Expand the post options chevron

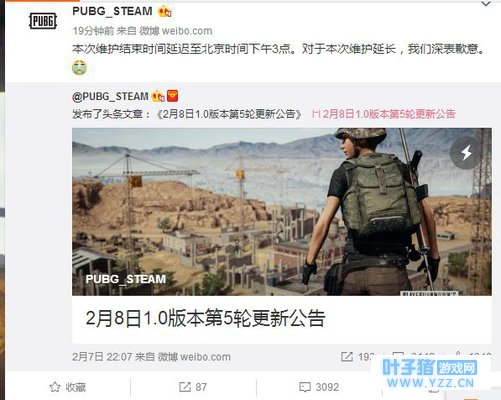[x=486, y=4]
